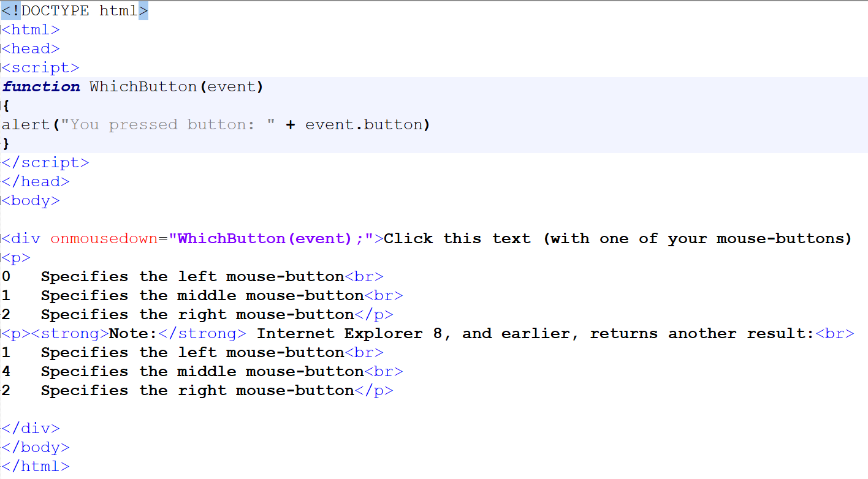The width and height of the screenshot is (868, 479).
Task: Click the phrase '(with one of your mouse-buttons)'
Action: coord(698,239)
